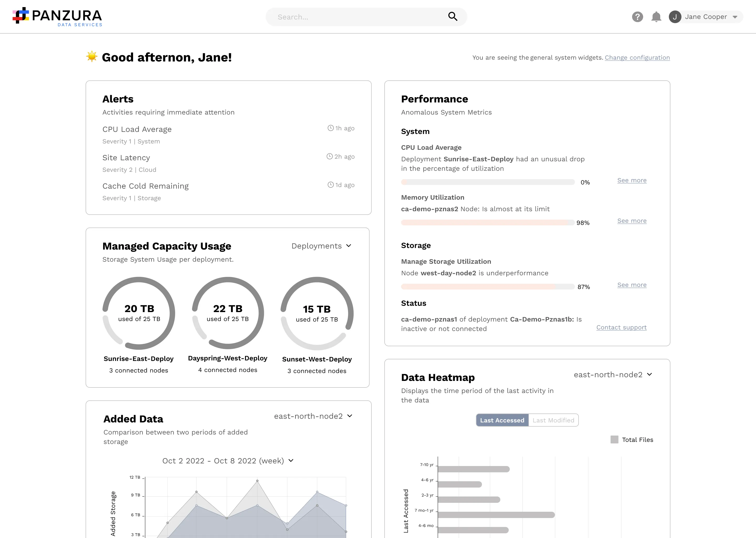The image size is (756, 538).
Task: Click the Sunset-West-Deploy deployment name under its gauge
Action: [x=317, y=359]
